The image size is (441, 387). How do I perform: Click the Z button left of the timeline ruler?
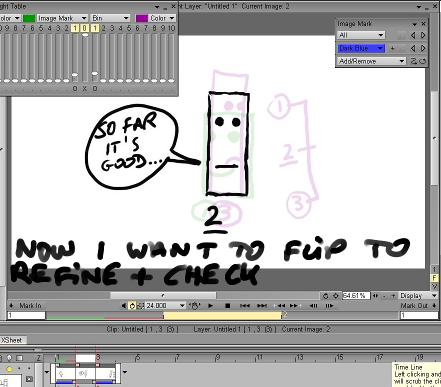pyautogui.click(x=39, y=358)
